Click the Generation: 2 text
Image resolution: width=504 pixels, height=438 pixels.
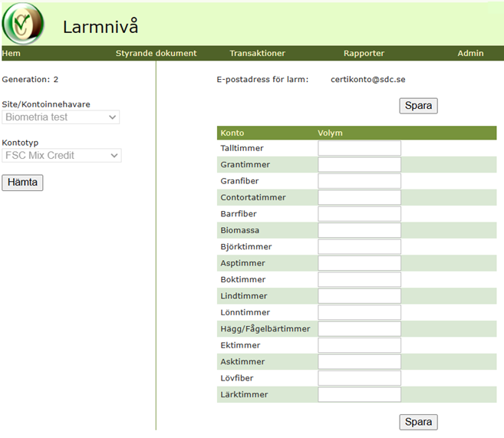[x=30, y=79]
